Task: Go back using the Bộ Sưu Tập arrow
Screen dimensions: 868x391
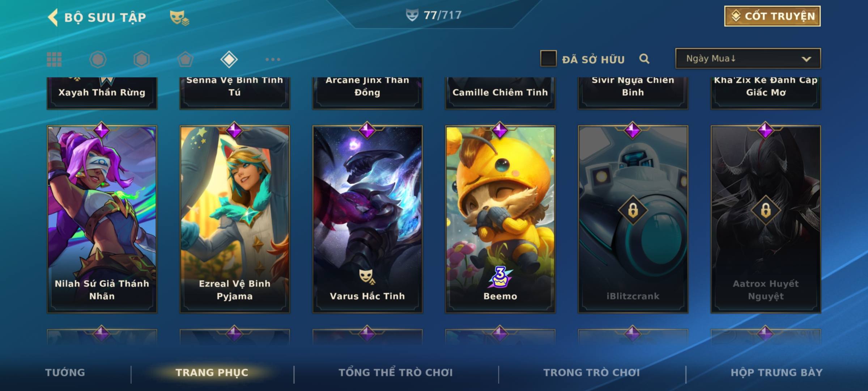Action: (53, 17)
